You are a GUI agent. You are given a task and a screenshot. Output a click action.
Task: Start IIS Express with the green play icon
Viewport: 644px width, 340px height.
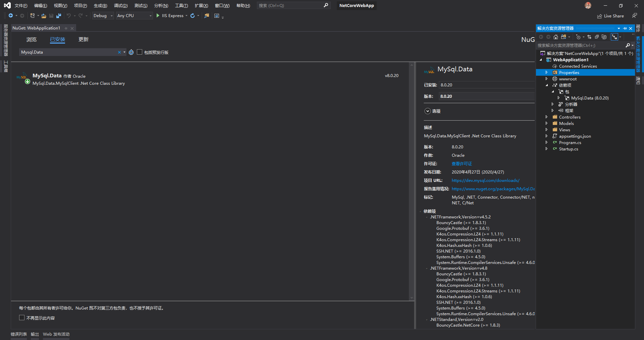click(x=158, y=16)
